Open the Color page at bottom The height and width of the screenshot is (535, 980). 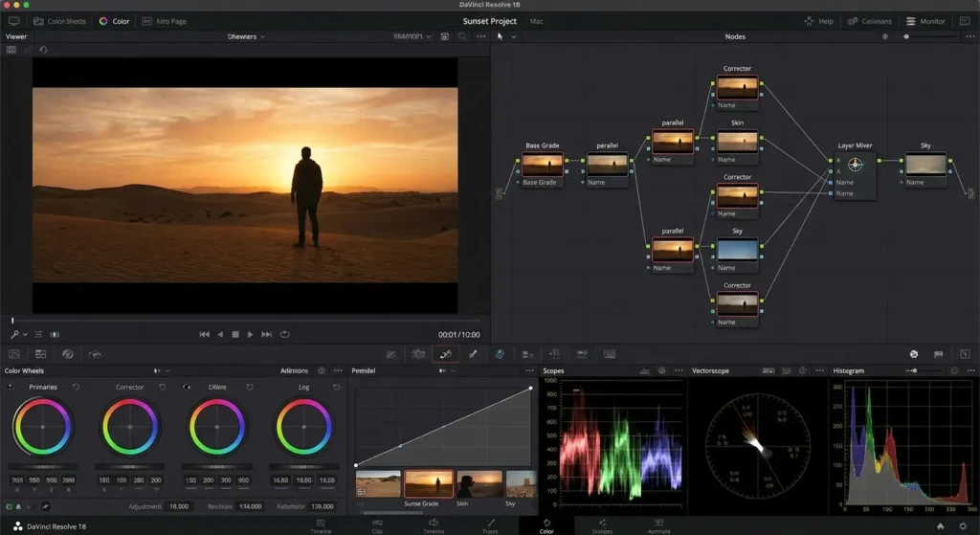tap(546, 526)
